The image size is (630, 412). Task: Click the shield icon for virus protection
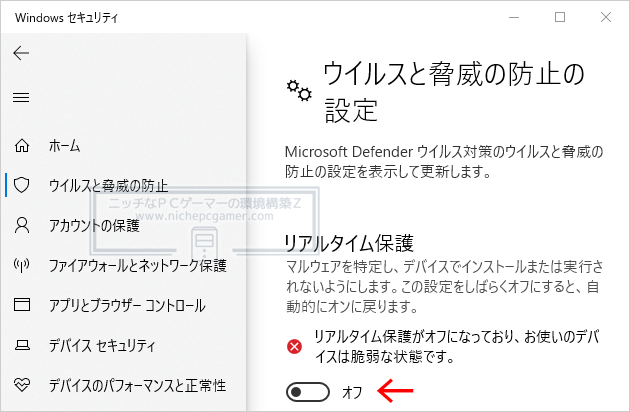tap(22, 185)
